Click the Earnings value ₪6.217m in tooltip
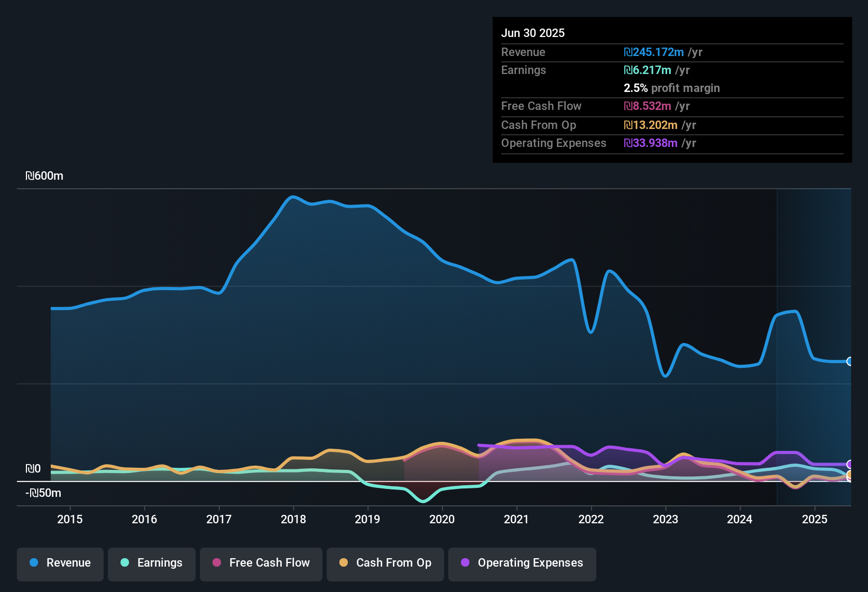Image resolution: width=868 pixels, height=592 pixels. [648, 70]
